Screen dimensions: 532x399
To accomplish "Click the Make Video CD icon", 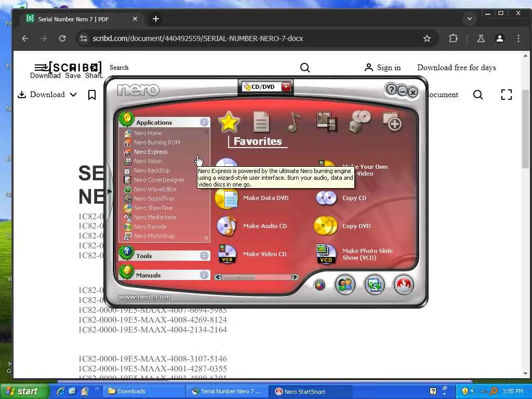I will coord(227,254).
